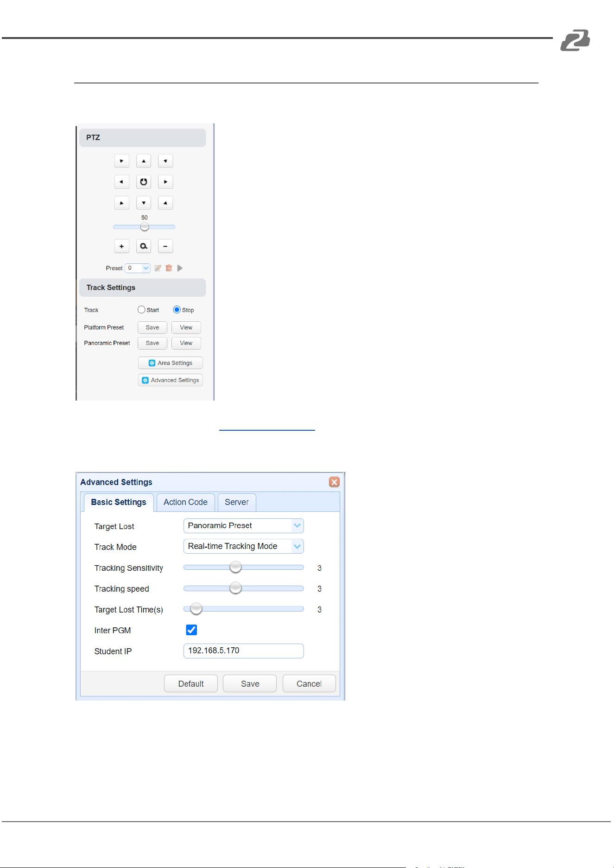The image size is (614, 868).
Task: Click the 'Tracking Sensitivity' label
Action: pos(129,568)
